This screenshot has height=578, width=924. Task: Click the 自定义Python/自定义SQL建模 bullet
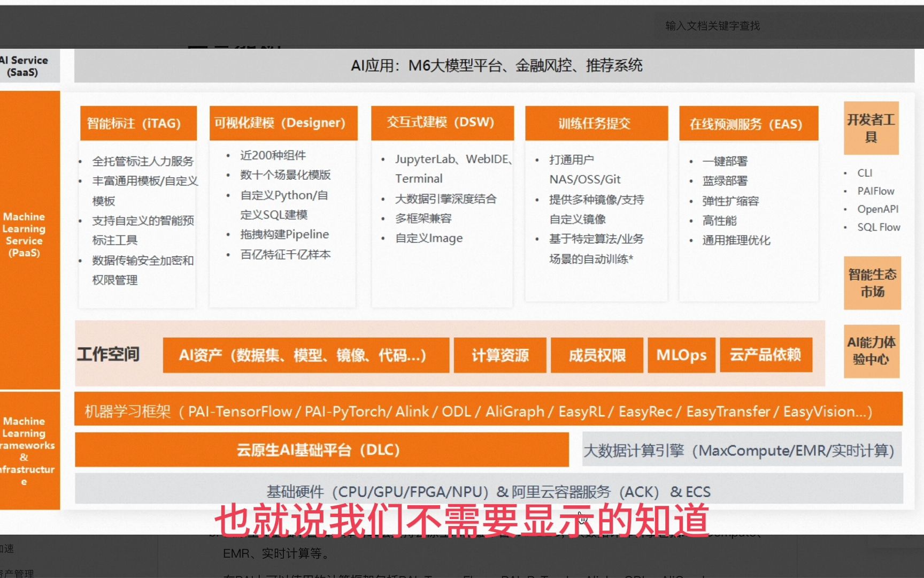[284, 204]
